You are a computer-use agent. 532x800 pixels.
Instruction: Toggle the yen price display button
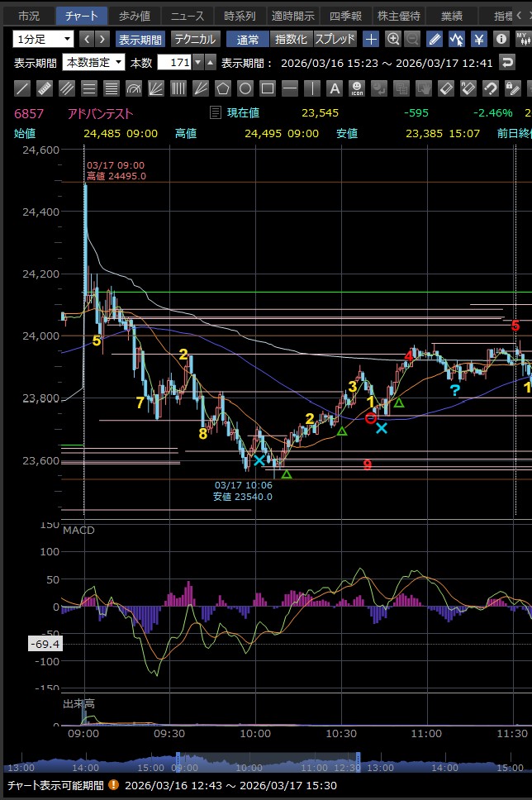click(x=478, y=39)
